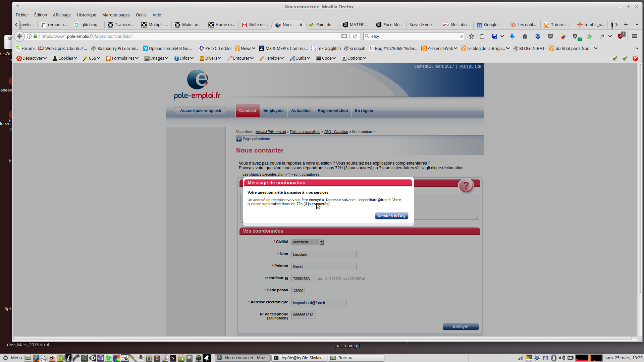Open the Marque-pages menu

click(x=116, y=15)
